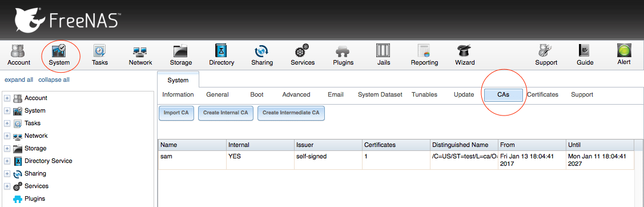Switch to the Support sub-tab
Image resolution: width=644 pixels, height=207 pixels.
click(x=582, y=95)
